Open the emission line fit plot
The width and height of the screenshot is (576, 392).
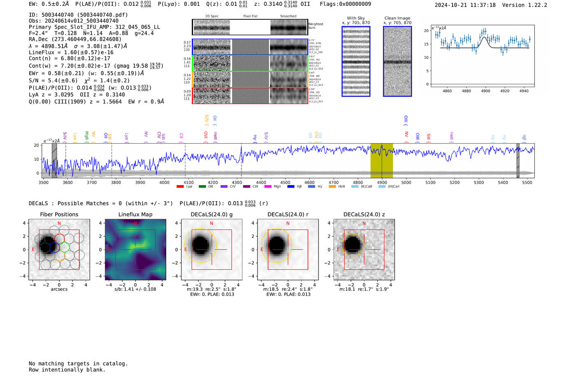pyautogui.click(x=483, y=56)
